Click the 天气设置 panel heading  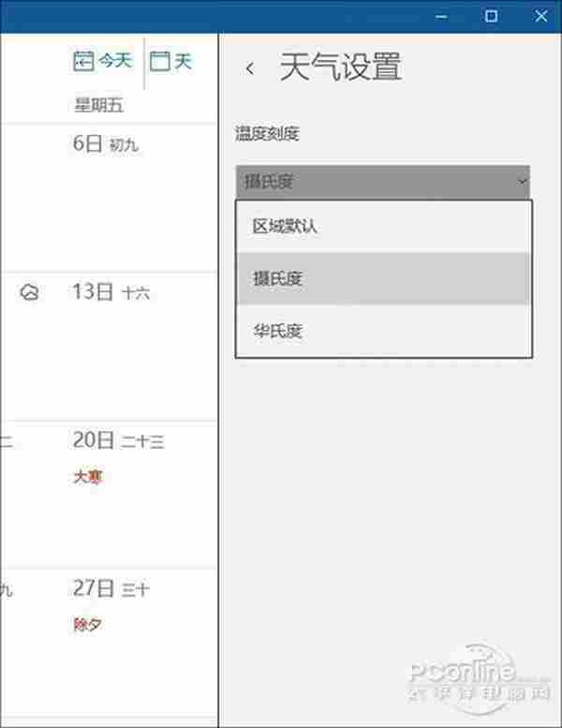coord(341,67)
